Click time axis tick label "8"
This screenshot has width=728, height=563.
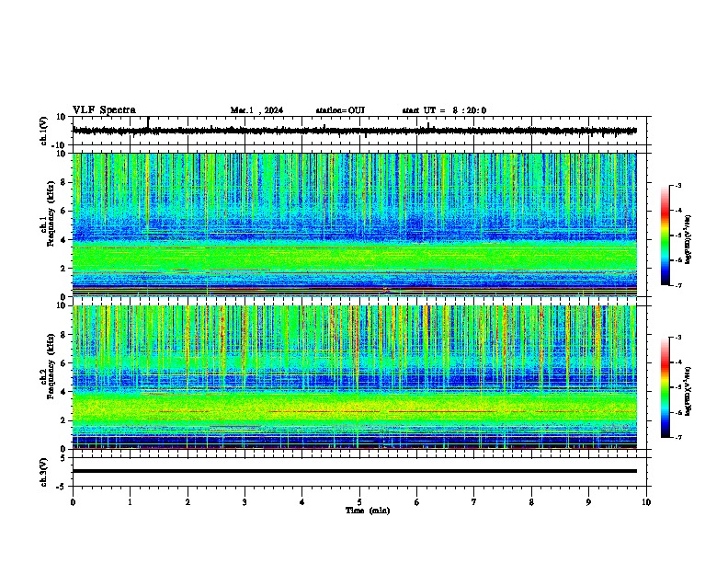pos(531,502)
